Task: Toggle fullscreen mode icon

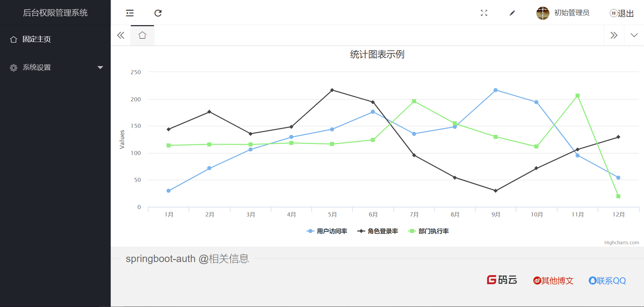Action: click(484, 13)
